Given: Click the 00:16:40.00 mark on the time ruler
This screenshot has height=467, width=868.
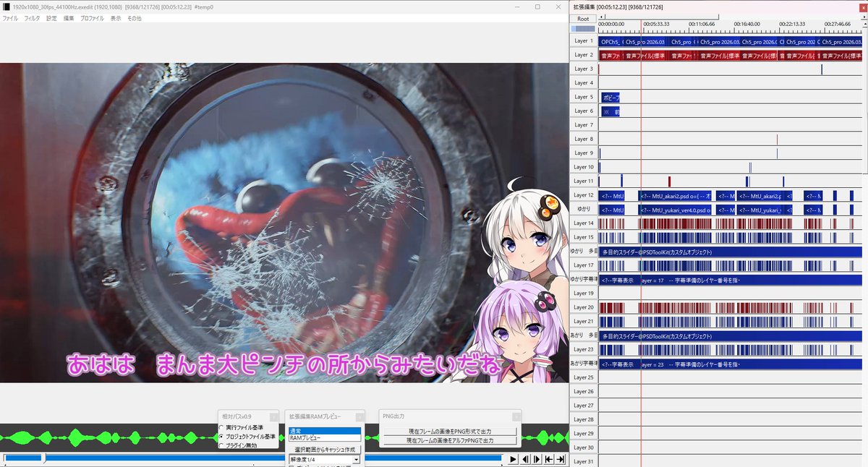Looking at the screenshot, I should (747, 24).
